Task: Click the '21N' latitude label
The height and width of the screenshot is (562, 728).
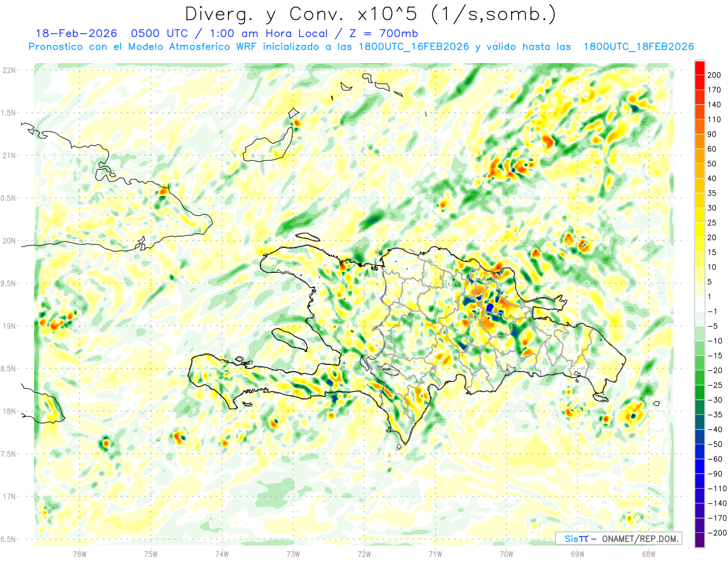Action: pos(9,155)
